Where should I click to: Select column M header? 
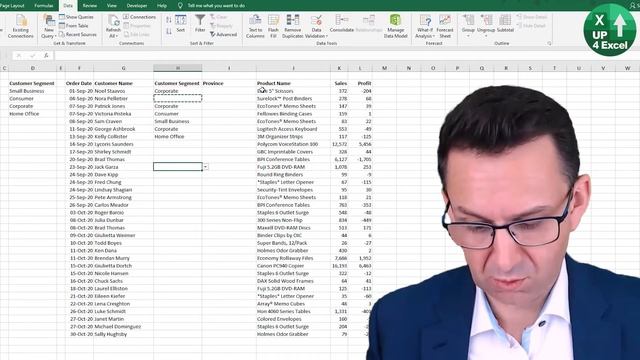coord(384,68)
